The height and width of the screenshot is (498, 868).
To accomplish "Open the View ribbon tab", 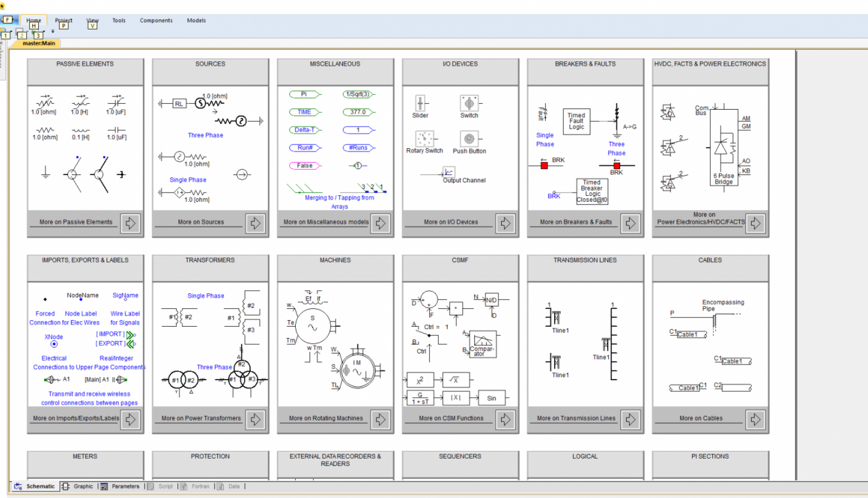I will click(x=93, y=21).
